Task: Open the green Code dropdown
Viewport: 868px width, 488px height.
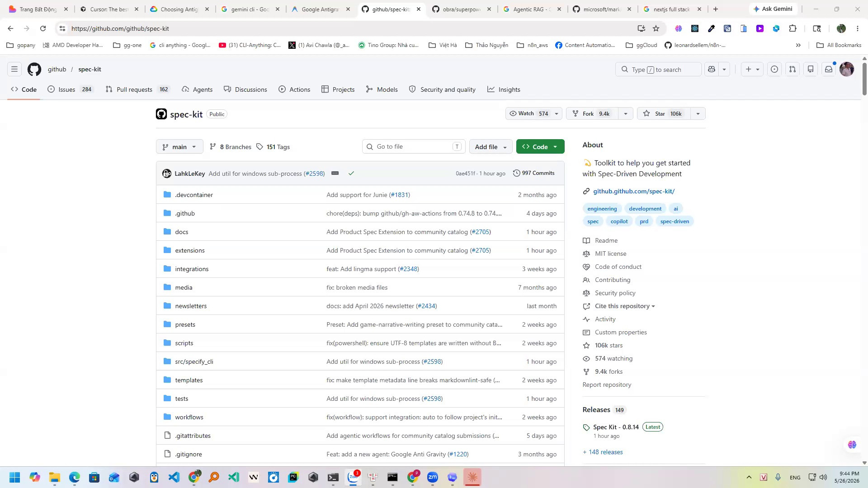Action: coord(540,147)
